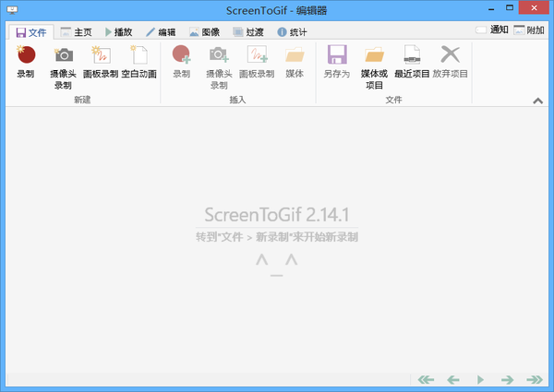This screenshot has height=392, width=554.
Task: Click 录制 in the 插入 group
Action: pos(182,62)
